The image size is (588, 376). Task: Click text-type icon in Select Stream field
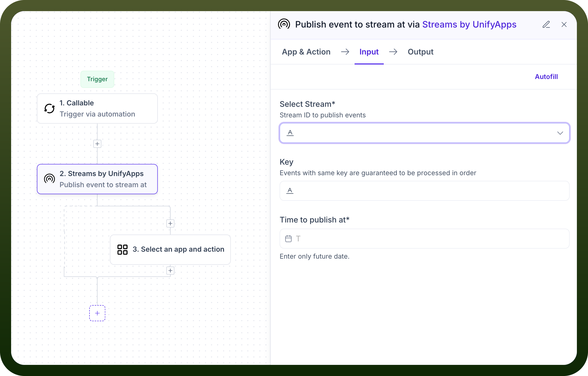pyautogui.click(x=290, y=133)
